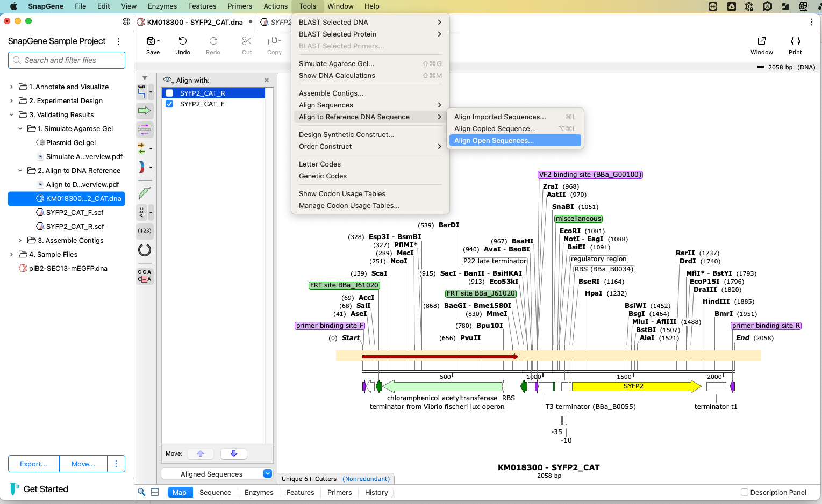Open the enzymes button dropdown arrow
Screen dimensions: 822x504
pyautogui.click(x=151, y=92)
